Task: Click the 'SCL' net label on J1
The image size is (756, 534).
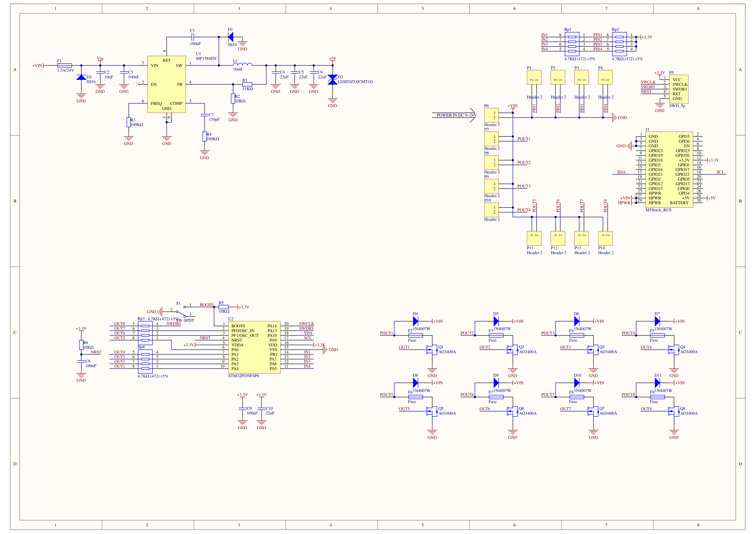Action: [720, 172]
